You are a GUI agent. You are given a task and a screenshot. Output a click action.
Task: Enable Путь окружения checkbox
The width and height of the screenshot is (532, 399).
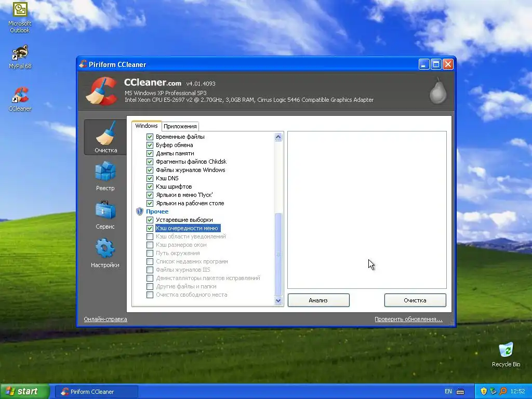[x=150, y=253]
